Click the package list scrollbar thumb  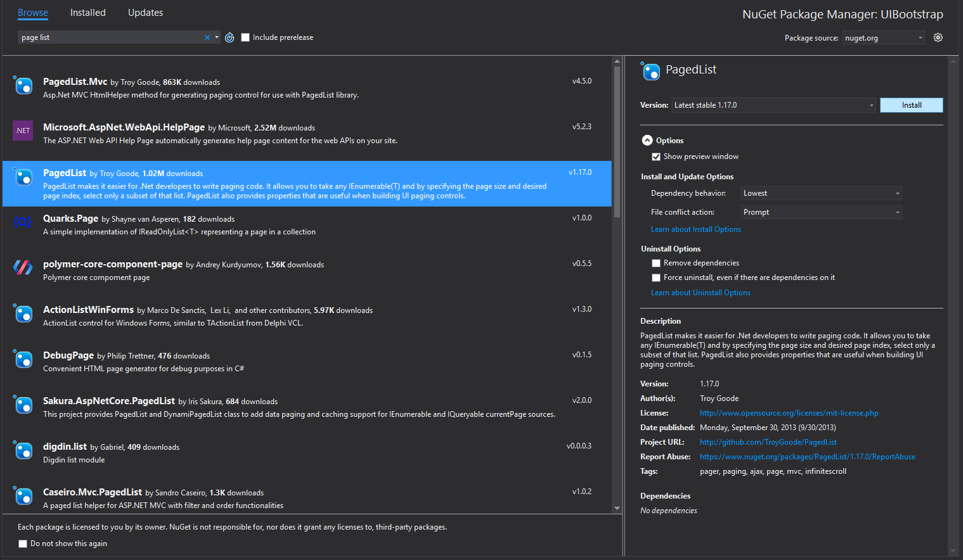tap(617, 143)
